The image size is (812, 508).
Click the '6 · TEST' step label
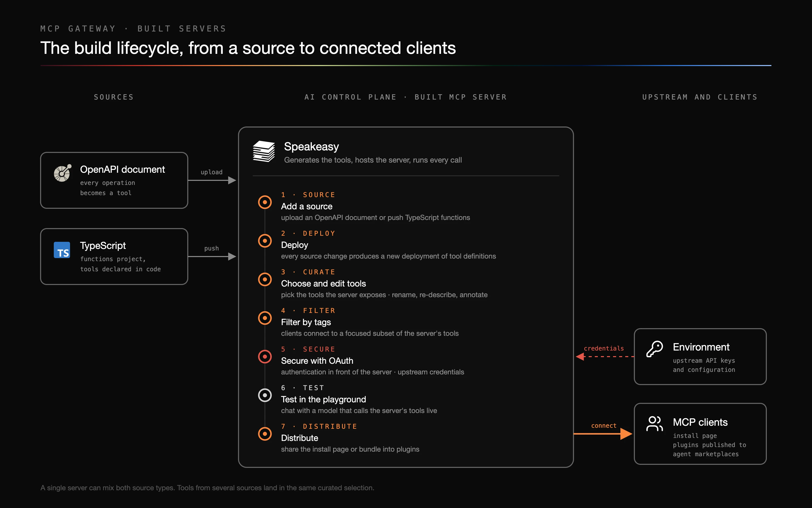tap(303, 388)
